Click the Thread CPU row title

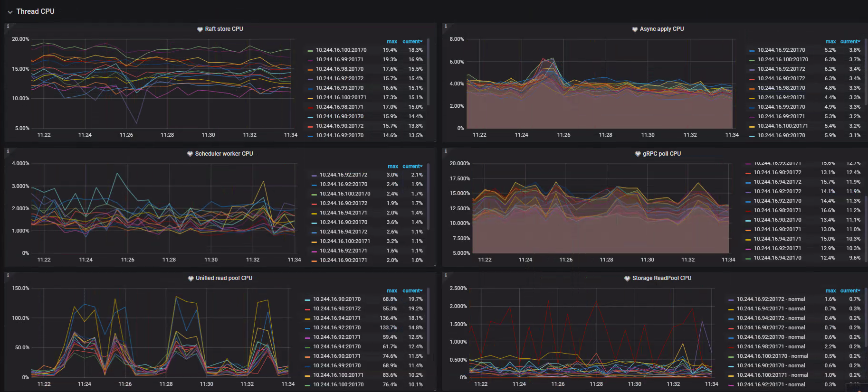pyautogui.click(x=35, y=11)
